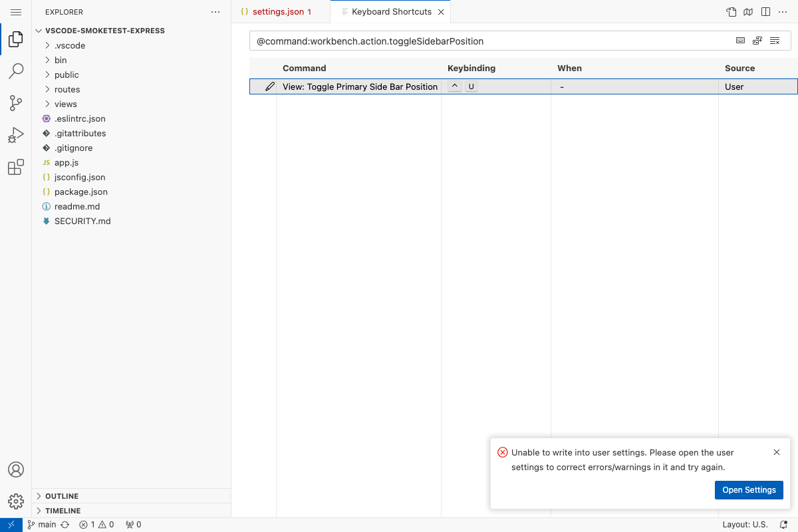Click Record Keys icon in search box
798x532 pixels.
[x=740, y=41]
